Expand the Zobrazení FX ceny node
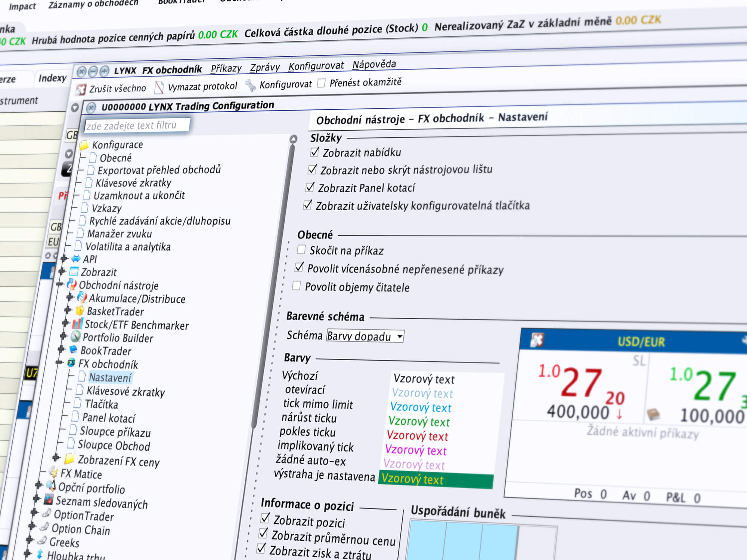 click(x=56, y=458)
